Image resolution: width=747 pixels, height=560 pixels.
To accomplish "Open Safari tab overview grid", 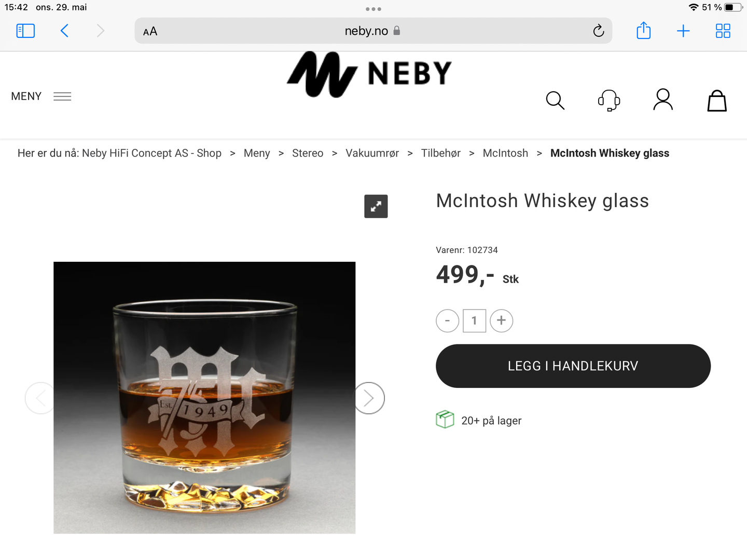I will (723, 31).
